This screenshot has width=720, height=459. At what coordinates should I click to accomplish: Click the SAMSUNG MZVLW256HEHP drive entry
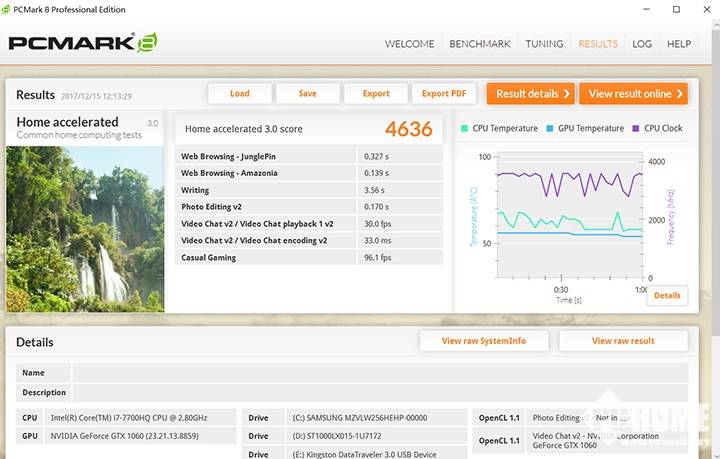pyautogui.click(x=360, y=418)
